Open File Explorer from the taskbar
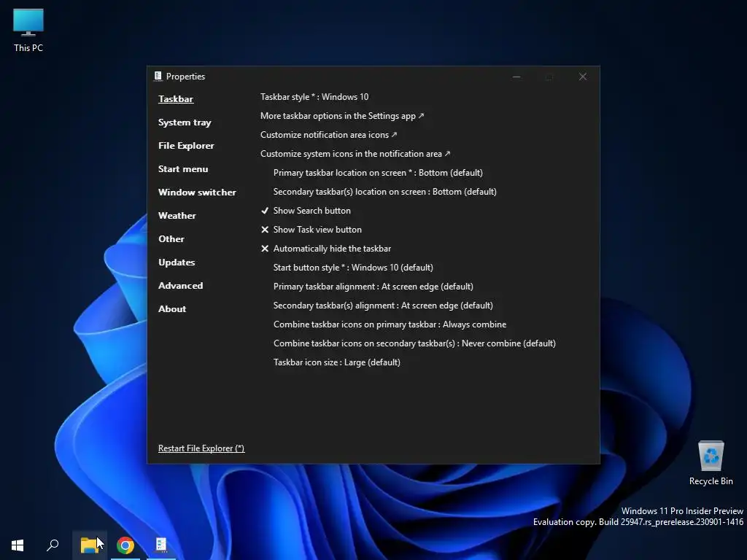Screen dimensions: 747x560 click(90, 545)
